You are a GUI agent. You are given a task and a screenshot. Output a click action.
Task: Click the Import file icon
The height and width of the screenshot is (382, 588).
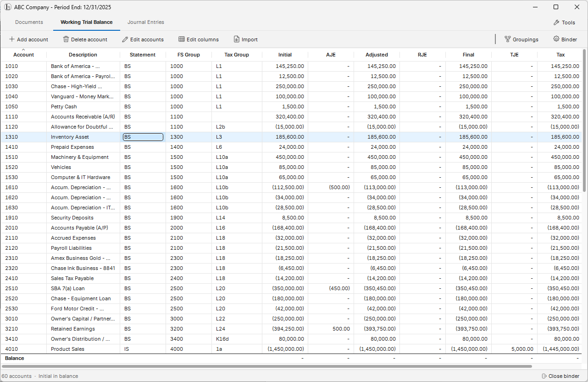point(237,39)
